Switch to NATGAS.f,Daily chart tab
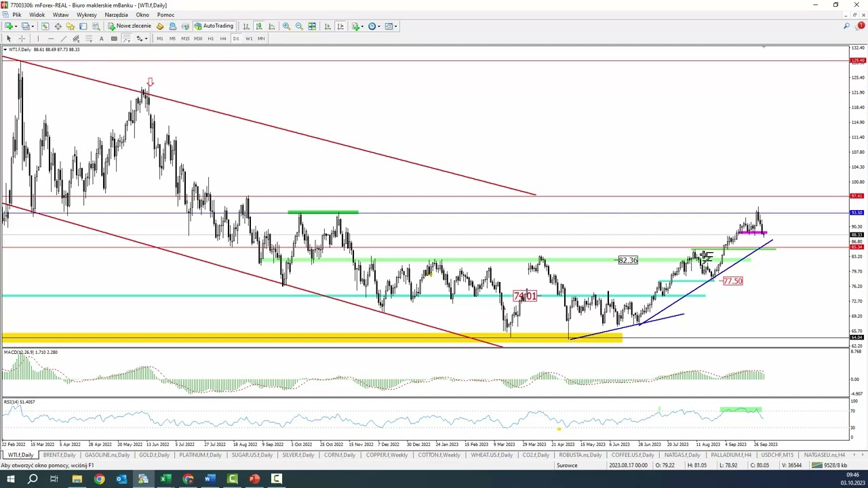 (682, 455)
